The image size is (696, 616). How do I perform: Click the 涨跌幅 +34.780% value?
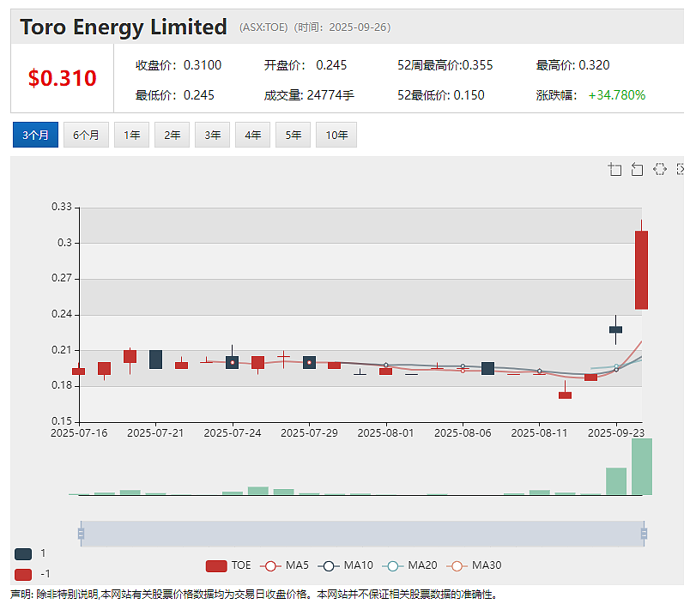pos(616,95)
